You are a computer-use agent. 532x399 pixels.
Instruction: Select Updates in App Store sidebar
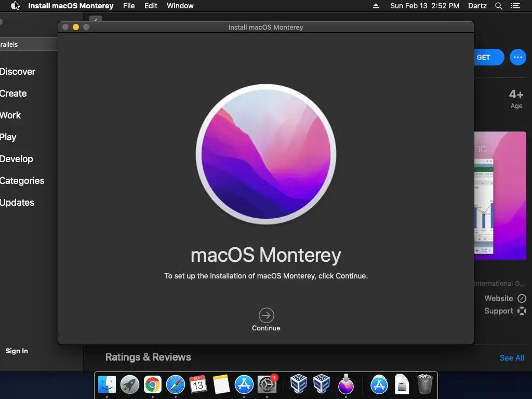click(17, 203)
